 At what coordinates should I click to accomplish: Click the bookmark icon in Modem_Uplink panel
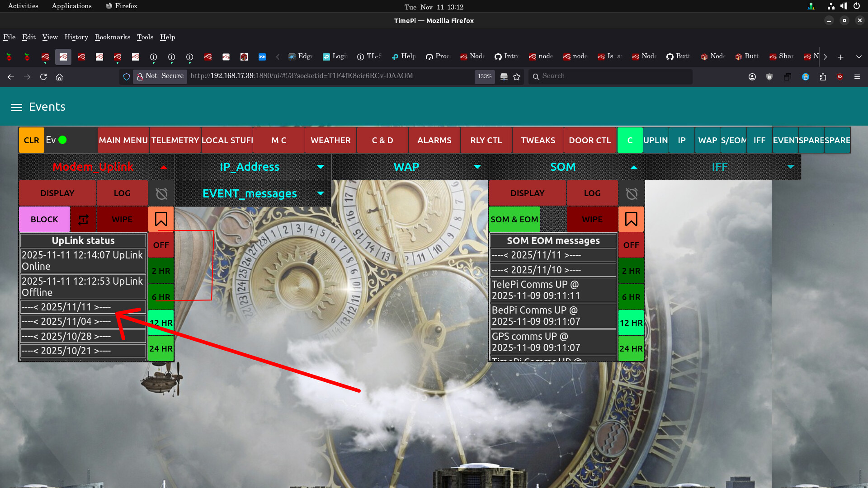(x=161, y=219)
